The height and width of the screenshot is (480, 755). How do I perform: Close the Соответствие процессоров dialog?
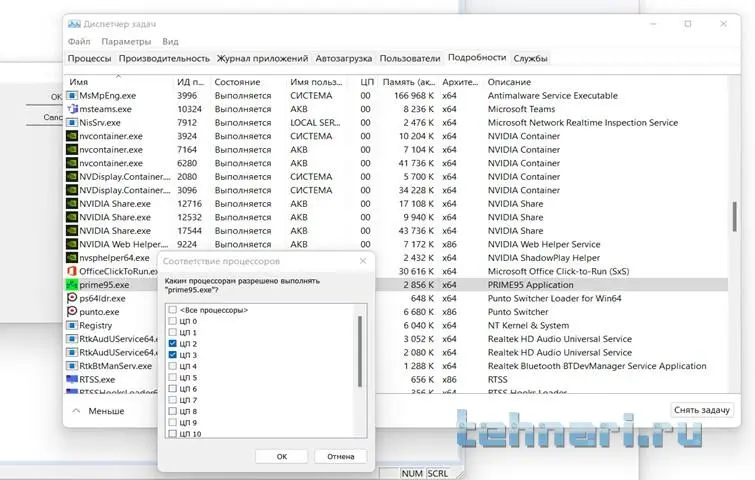point(363,261)
